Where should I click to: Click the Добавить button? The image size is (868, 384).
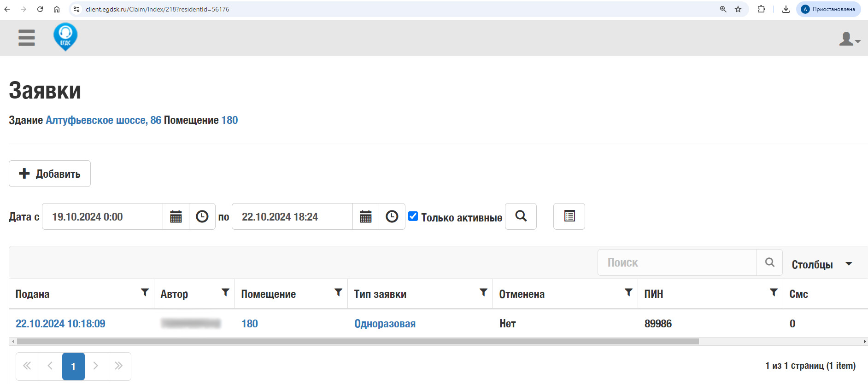(50, 174)
